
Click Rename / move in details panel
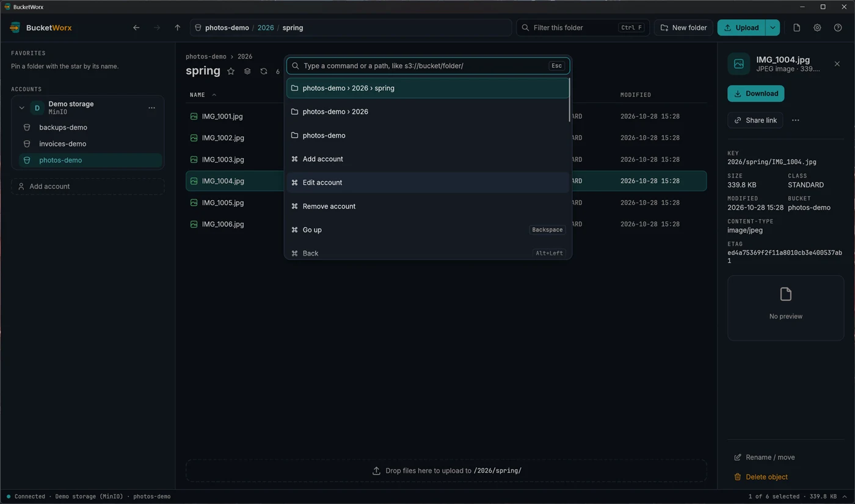[764, 457]
